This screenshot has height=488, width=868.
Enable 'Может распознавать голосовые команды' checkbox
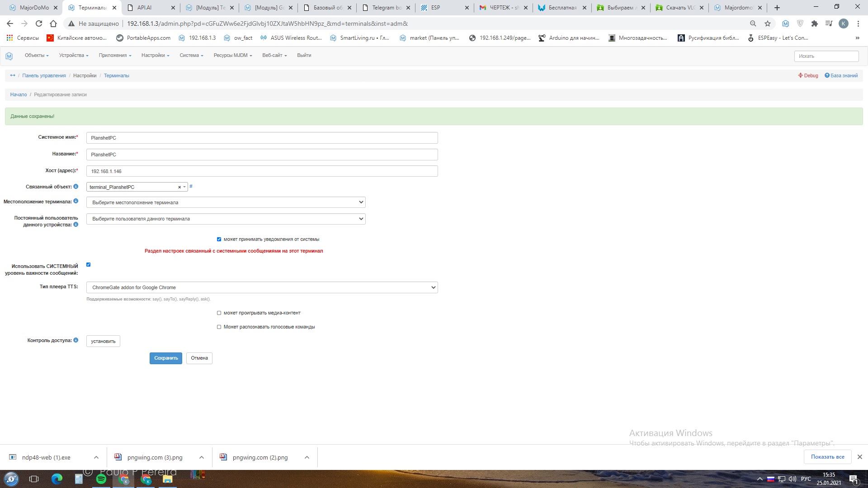[x=219, y=327]
